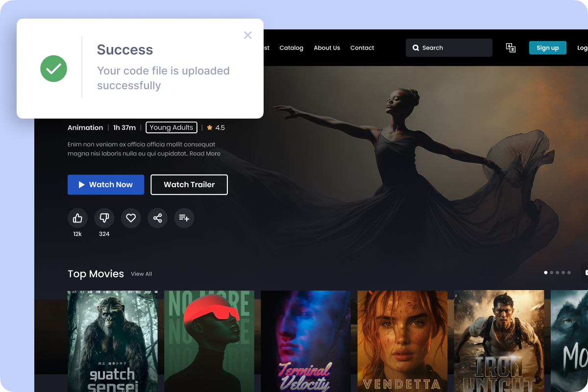The width and height of the screenshot is (588, 392).
Task: Open the trailer with Watch Trailer
Action: click(x=189, y=185)
